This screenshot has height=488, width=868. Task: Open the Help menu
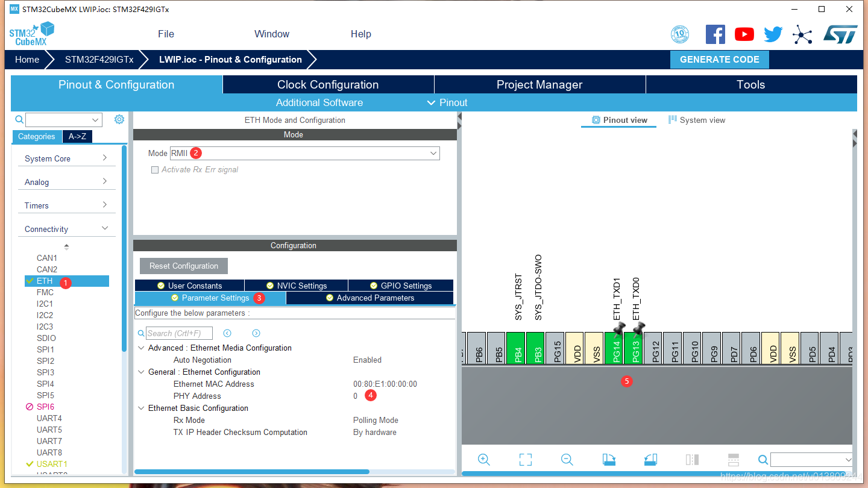(361, 34)
